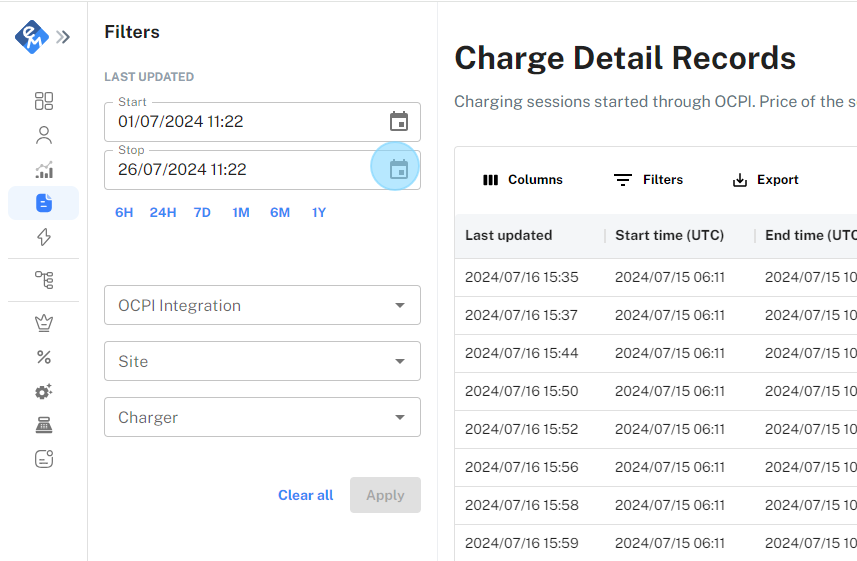Click the lightning bolt charging icon
The width and height of the screenshot is (857, 561).
(43, 237)
